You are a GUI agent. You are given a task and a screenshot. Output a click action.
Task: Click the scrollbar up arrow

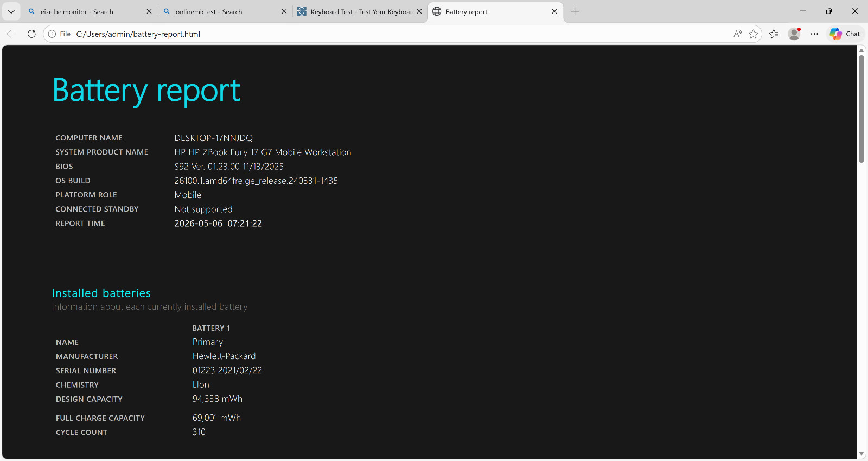(x=861, y=50)
